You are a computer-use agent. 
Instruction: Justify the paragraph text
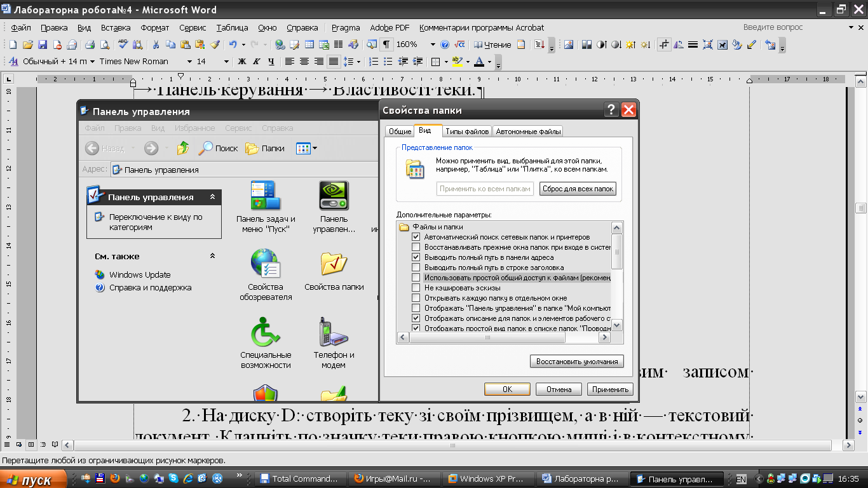tap(333, 62)
